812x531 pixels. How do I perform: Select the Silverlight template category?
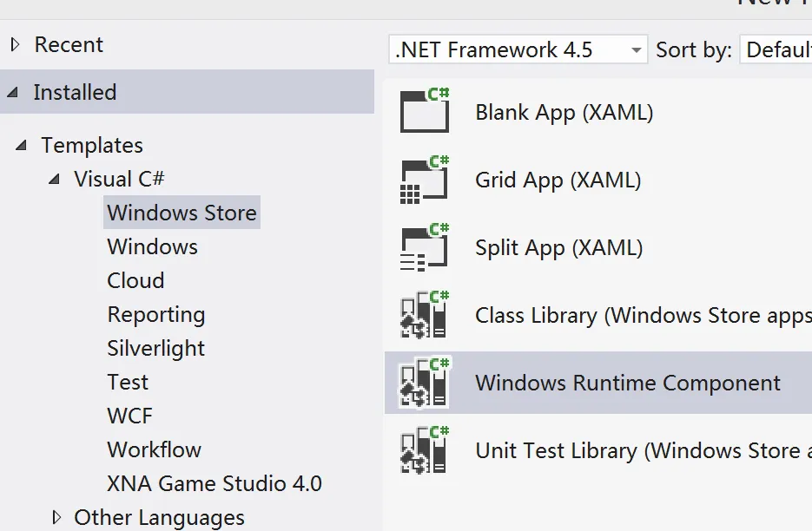(155, 348)
